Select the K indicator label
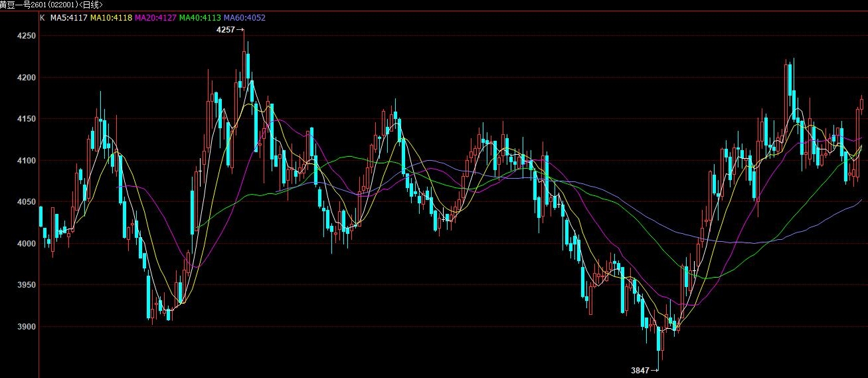This screenshot has height=378, width=868. point(43,17)
